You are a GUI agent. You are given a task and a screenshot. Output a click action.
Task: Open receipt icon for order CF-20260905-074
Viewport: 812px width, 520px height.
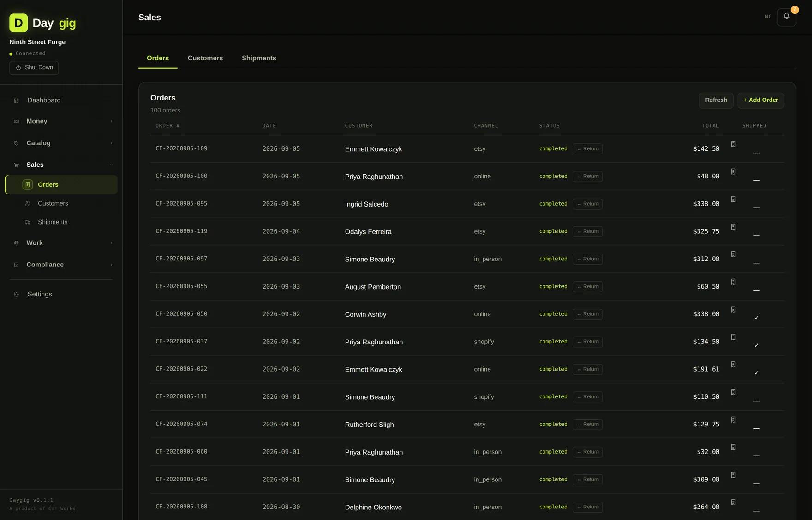click(733, 420)
